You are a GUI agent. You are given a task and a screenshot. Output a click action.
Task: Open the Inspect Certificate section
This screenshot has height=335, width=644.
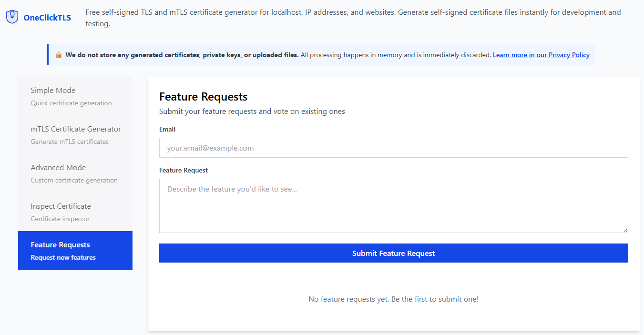61,206
